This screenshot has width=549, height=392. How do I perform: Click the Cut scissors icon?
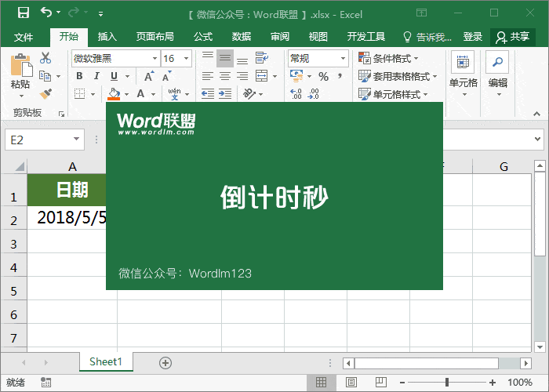pyautogui.click(x=45, y=58)
